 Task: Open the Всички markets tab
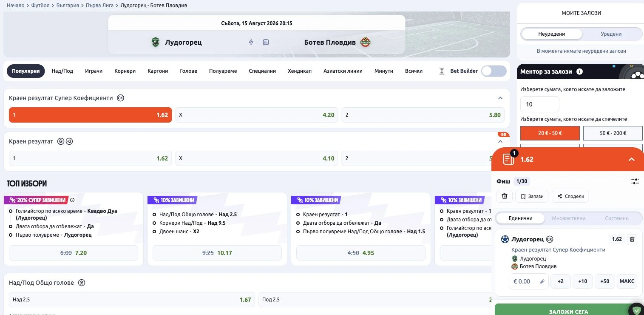pyautogui.click(x=414, y=71)
